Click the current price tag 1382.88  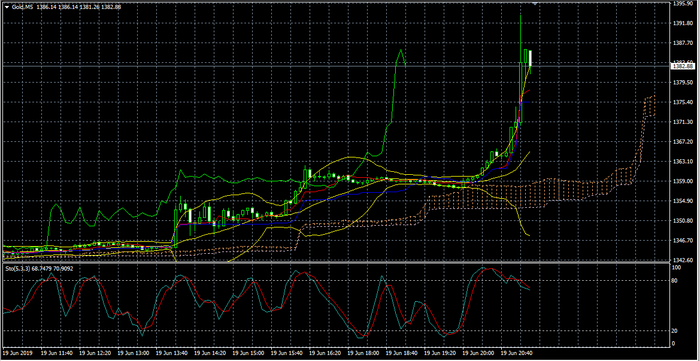683,66
